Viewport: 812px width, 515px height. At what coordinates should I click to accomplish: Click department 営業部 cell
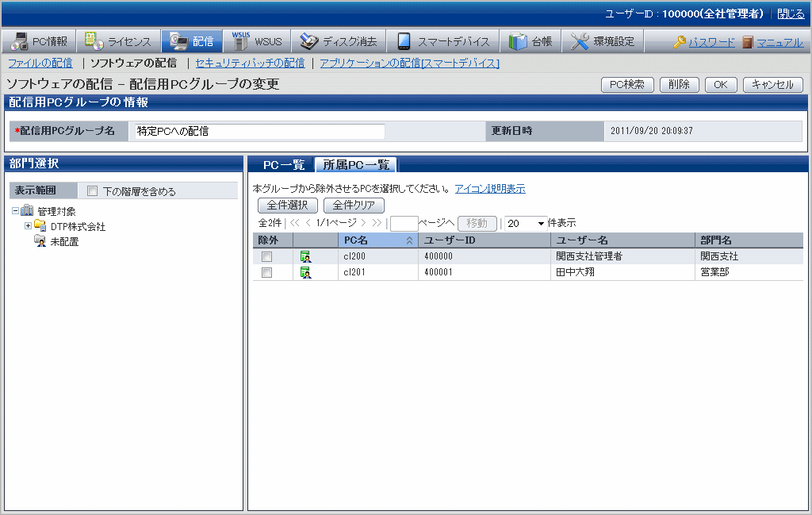coord(749,272)
